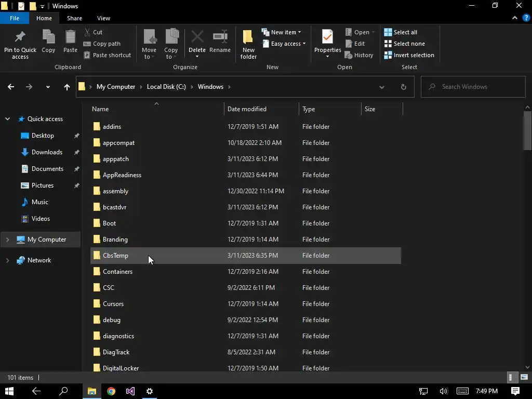This screenshot has width=532, height=399.
Task: Switch to the Home ribbon tab
Action: (x=44, y=18)
